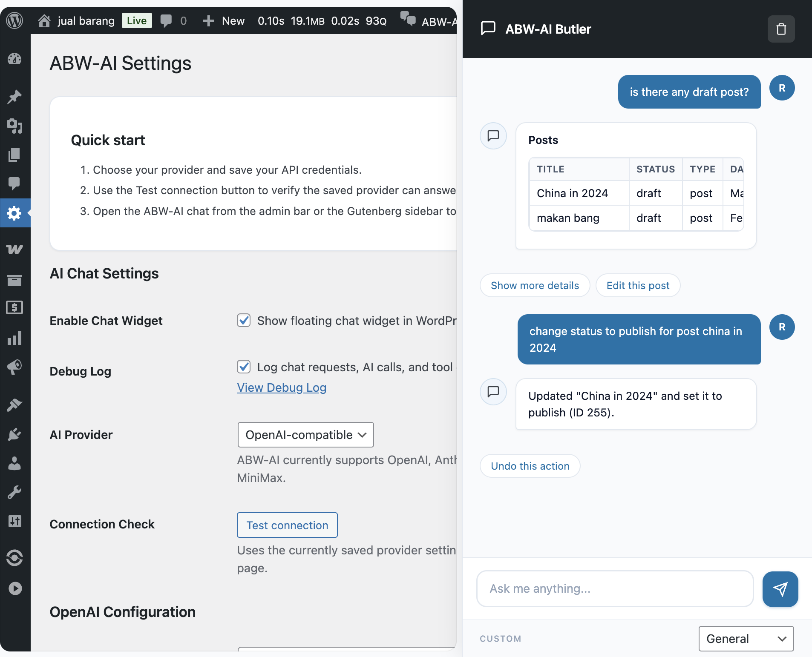This screenshot has width=812, height=657.
Task: Click the New menu in admin bar
Action: click(x=224, y=20)
